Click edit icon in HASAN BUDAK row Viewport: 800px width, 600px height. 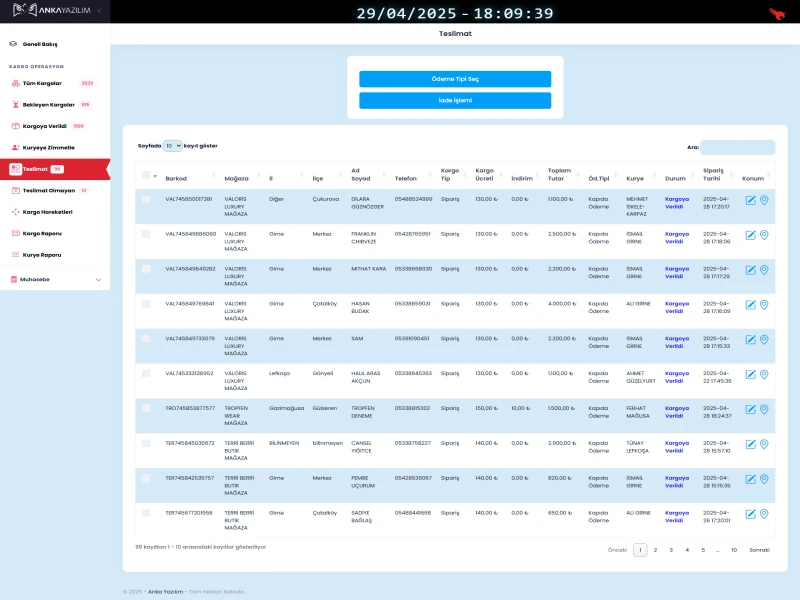[750, 305]
